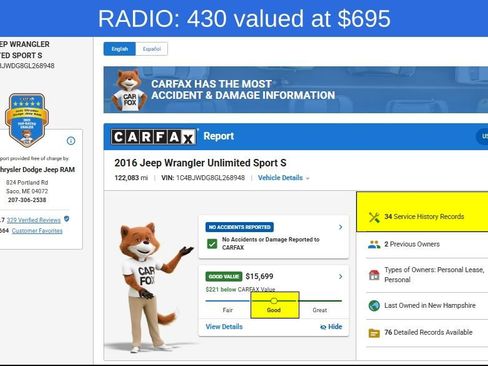Click the CARFAX accident information banner
This screenshot has height=366, width=488.
point(296,90)
